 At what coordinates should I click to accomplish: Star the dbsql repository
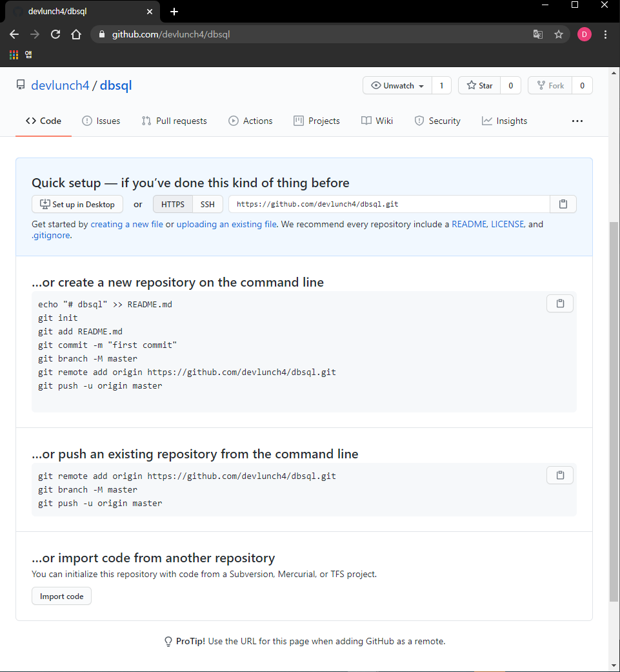pos(479,85)
